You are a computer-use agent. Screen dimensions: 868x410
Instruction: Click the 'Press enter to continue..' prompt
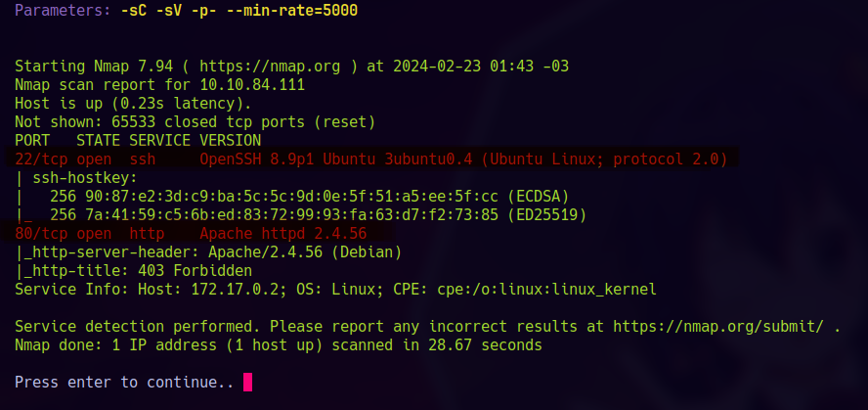124,383
